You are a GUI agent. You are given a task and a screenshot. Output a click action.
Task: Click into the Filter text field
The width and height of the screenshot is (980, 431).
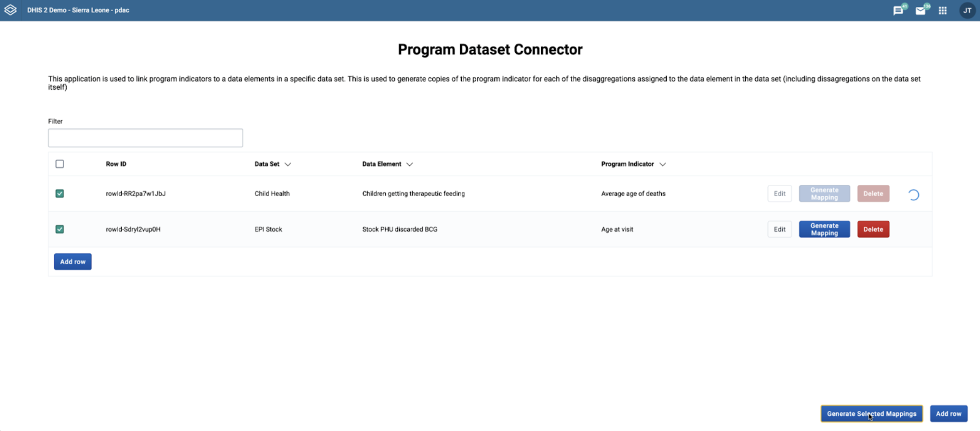point(145,138)
